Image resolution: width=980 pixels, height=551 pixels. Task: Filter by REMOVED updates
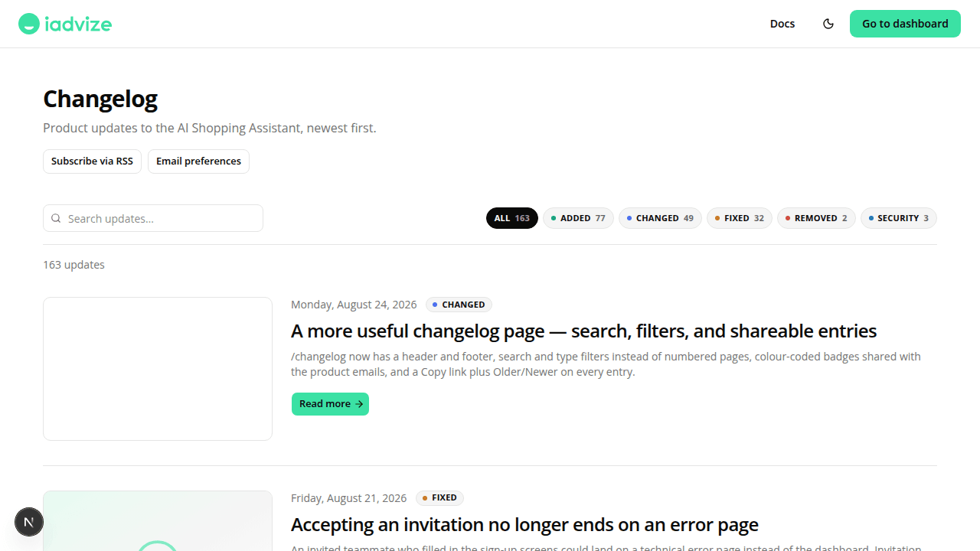(816, 218)
